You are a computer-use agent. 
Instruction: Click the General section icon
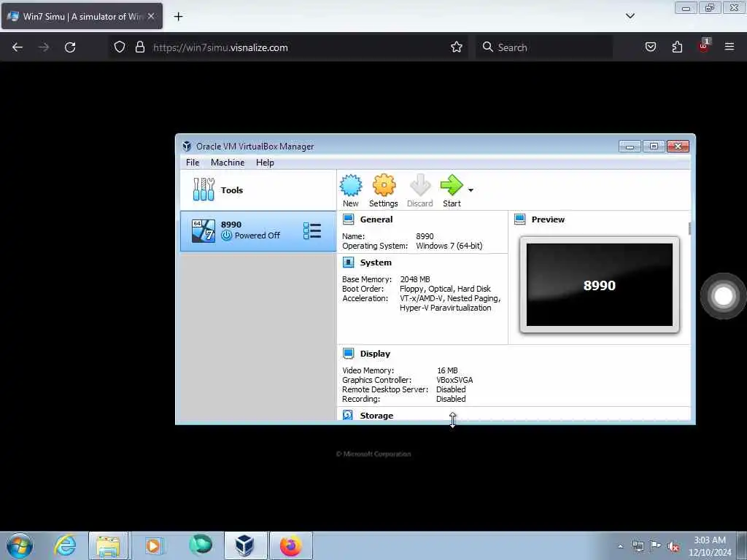(348, 219)
